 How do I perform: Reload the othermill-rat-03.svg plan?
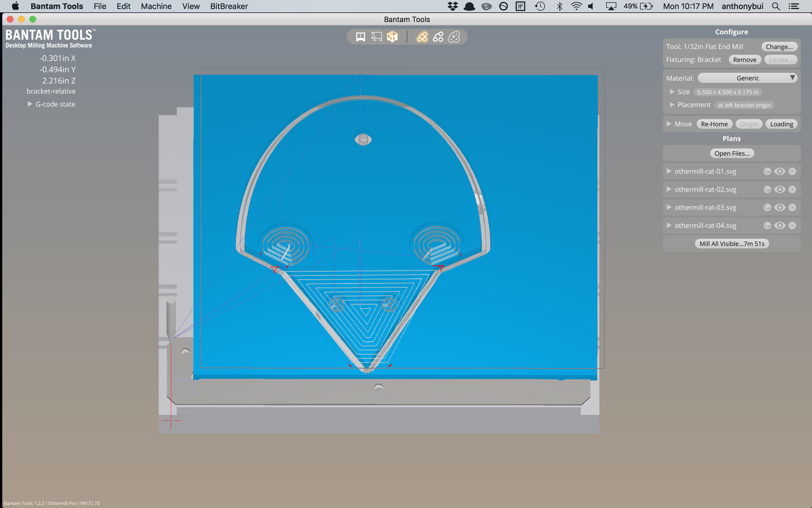[x=767, y=207]
